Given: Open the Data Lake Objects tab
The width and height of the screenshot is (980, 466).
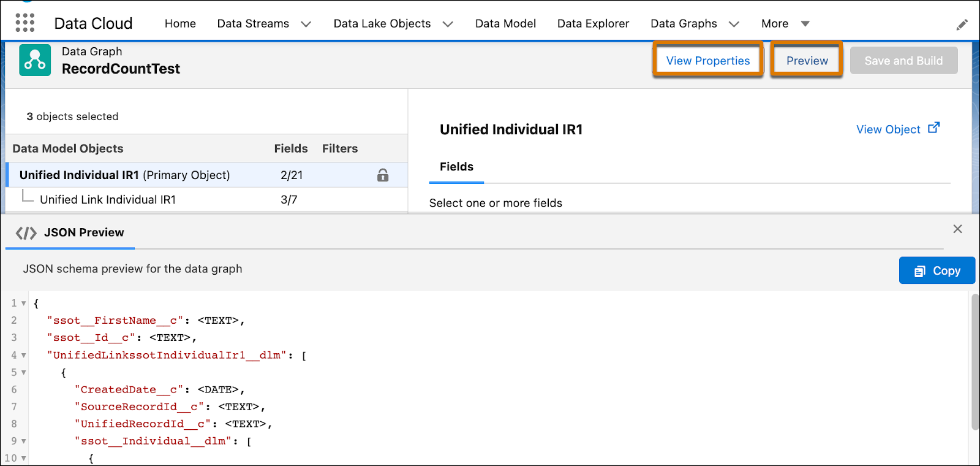Looking at the screenshot, I should tap(382, 24).
